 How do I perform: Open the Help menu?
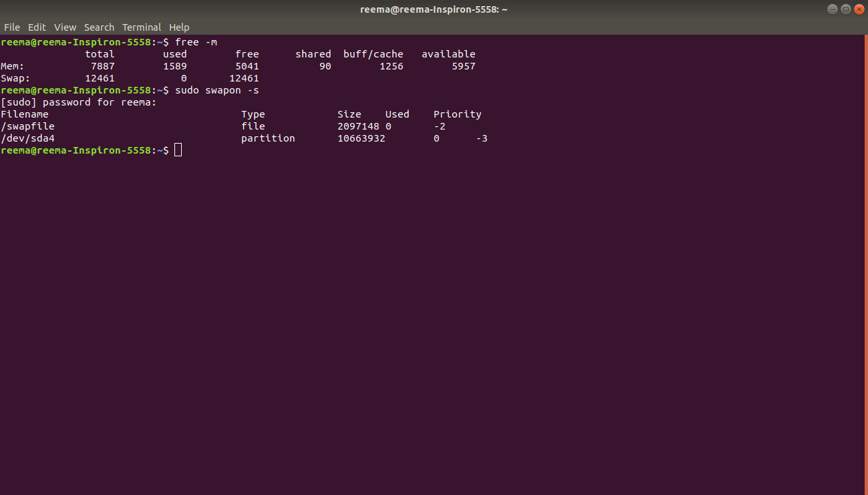(x=179, y=27)
